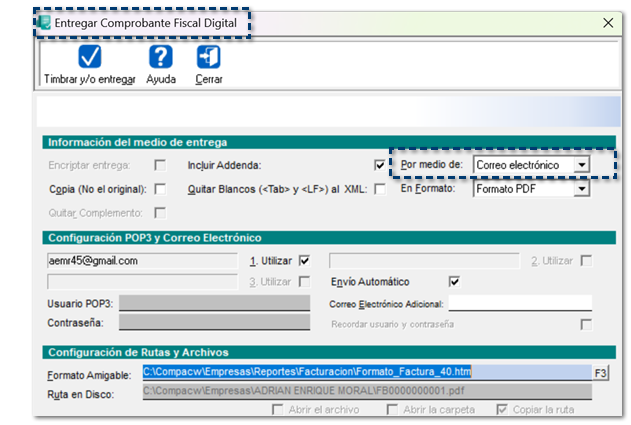Enable Copia (No el original) checkbox

(160, 189)
